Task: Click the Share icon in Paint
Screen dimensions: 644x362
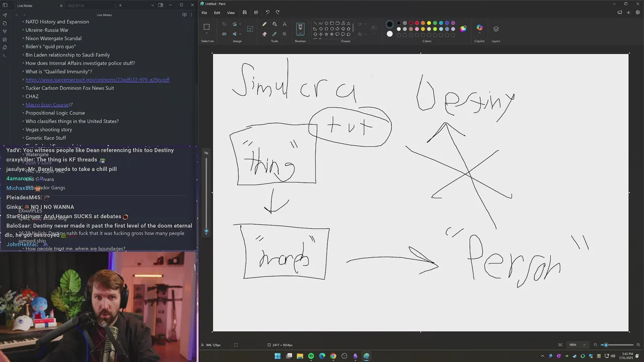Action: [x=256, y=13]
